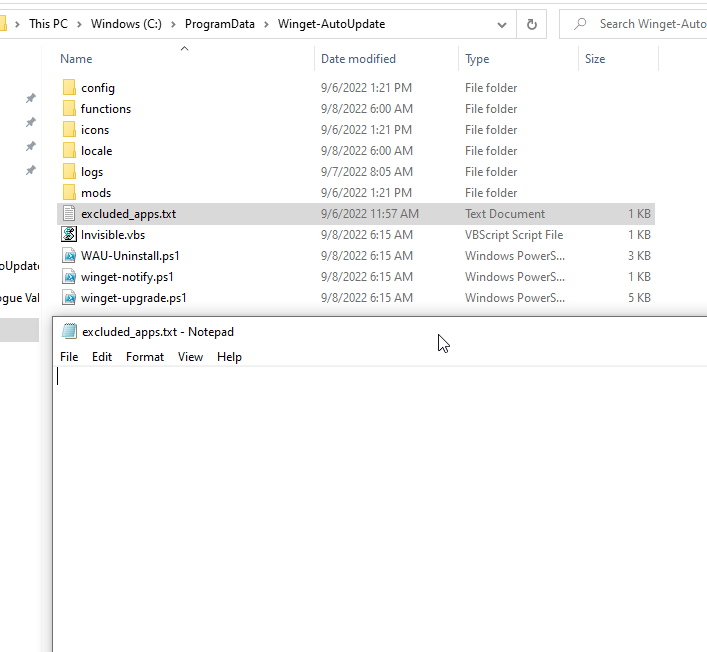The height and width of the screenshot is (652, 707).
Task: Open Notepad File menu
Action: (x=69, y=357)
